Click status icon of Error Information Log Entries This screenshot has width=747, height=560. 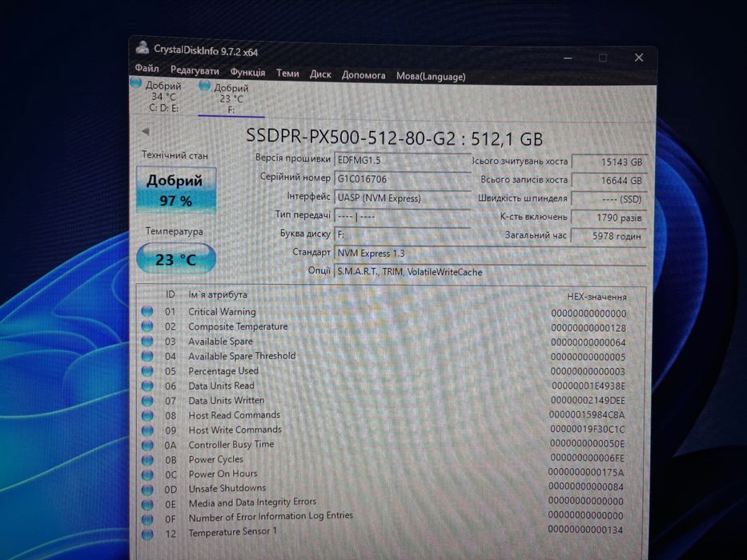click(x=147, y=519)
